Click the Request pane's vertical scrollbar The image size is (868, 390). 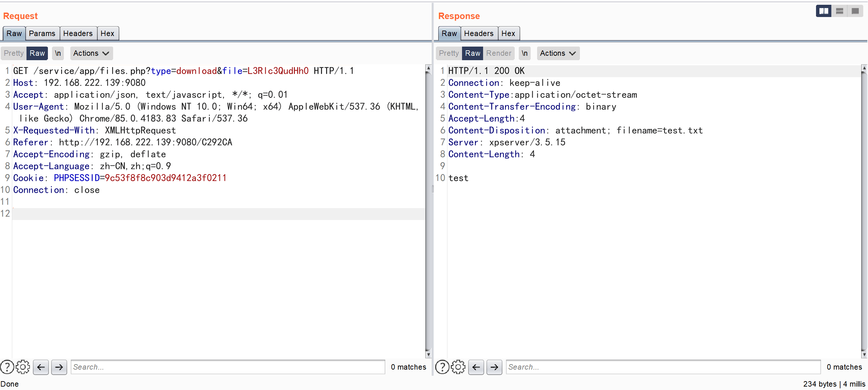point(428,211)
